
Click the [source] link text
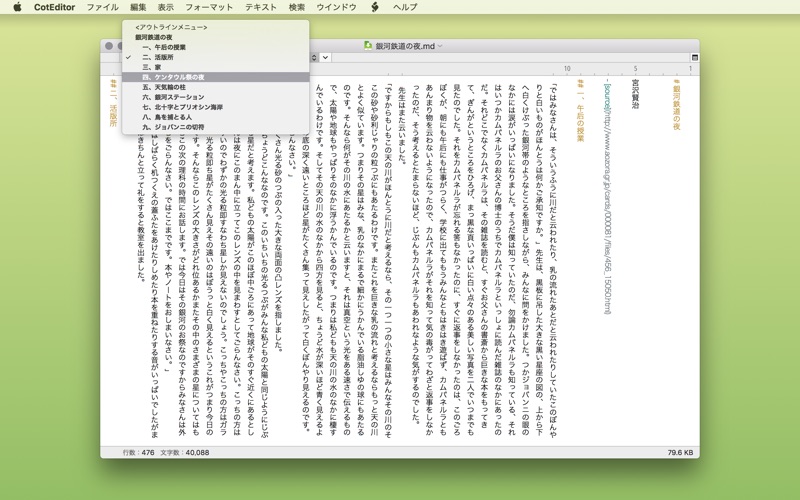[x=607, y=98]
